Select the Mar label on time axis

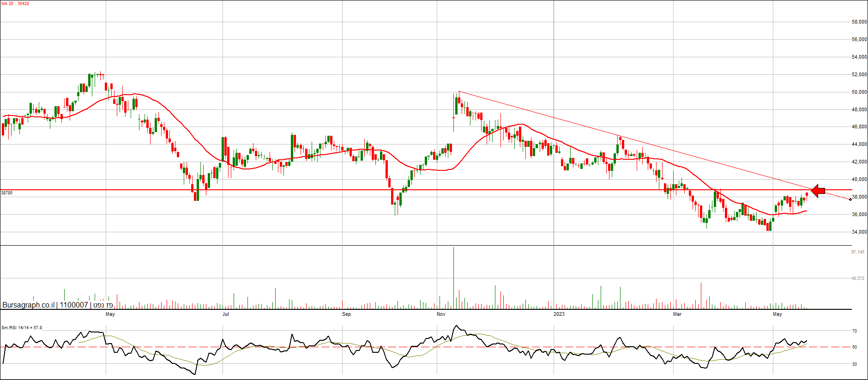point(677,314)
